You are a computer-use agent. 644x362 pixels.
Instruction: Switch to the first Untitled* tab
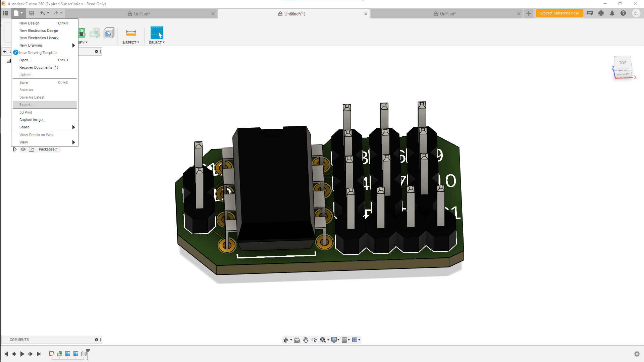tap(141, 14)
